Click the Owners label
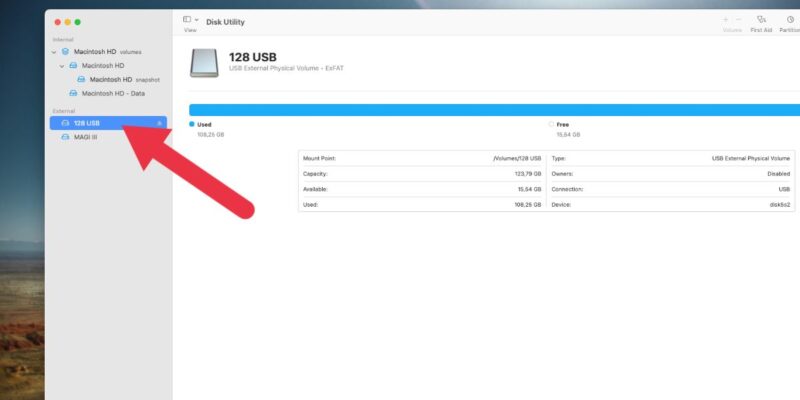 [x=562, y=174]
